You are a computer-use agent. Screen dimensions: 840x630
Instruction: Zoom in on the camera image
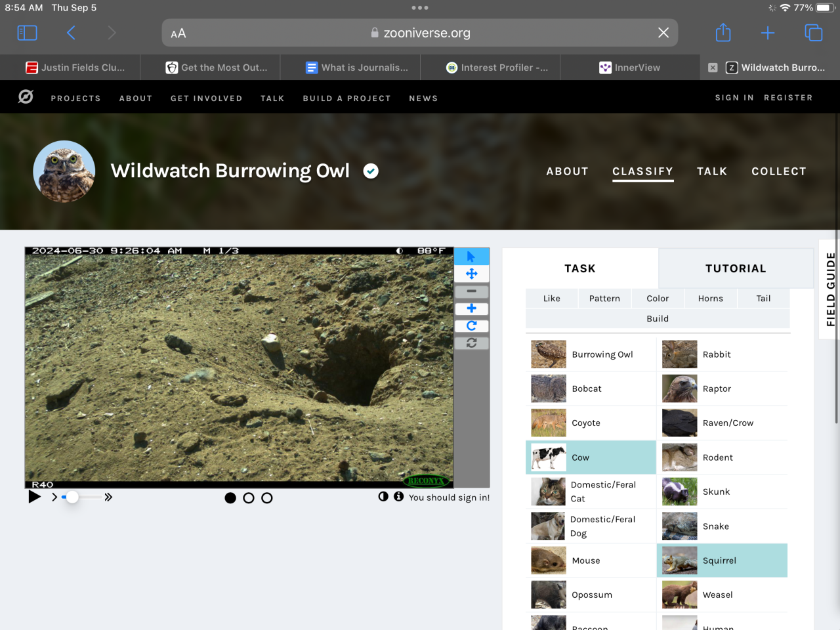click(x=471, y=308)
